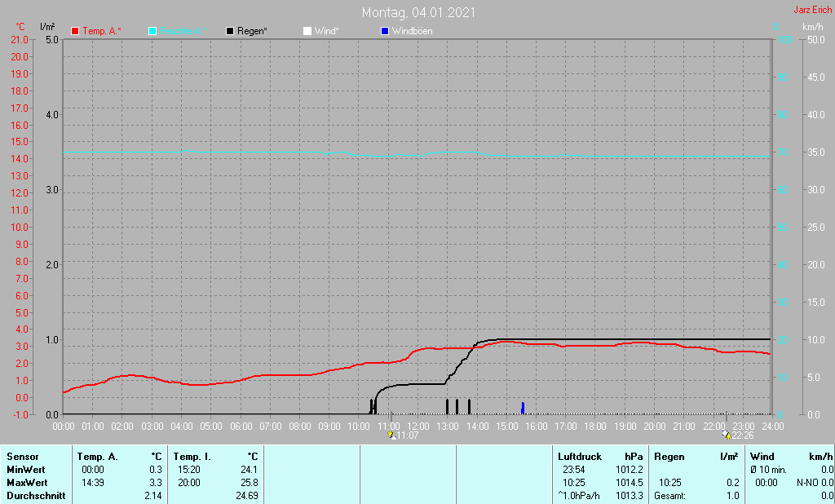Click the 3.3 max temperature value
Image resolution: width=835 pixels, height=504 pixels.
click(x=156, y=483)
